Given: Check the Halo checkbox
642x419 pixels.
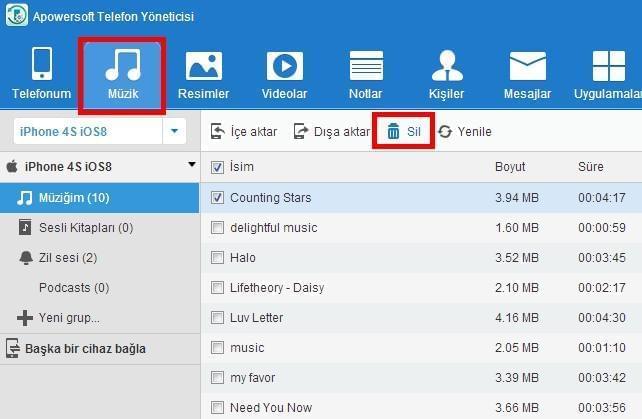Looking at the screenshot, I should click(x=217, y=258).
